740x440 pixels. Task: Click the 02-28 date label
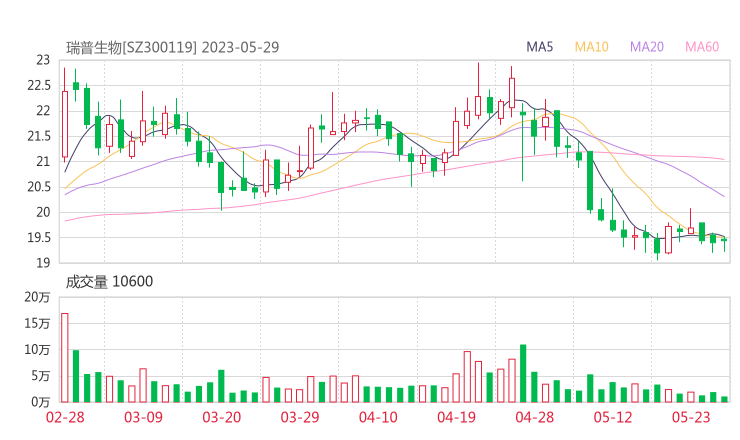(x=65, y=417)
